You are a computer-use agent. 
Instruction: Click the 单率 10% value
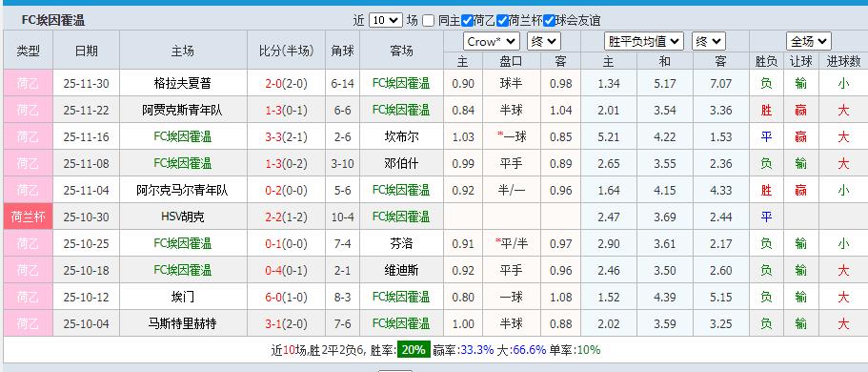[x=589, y=350]
